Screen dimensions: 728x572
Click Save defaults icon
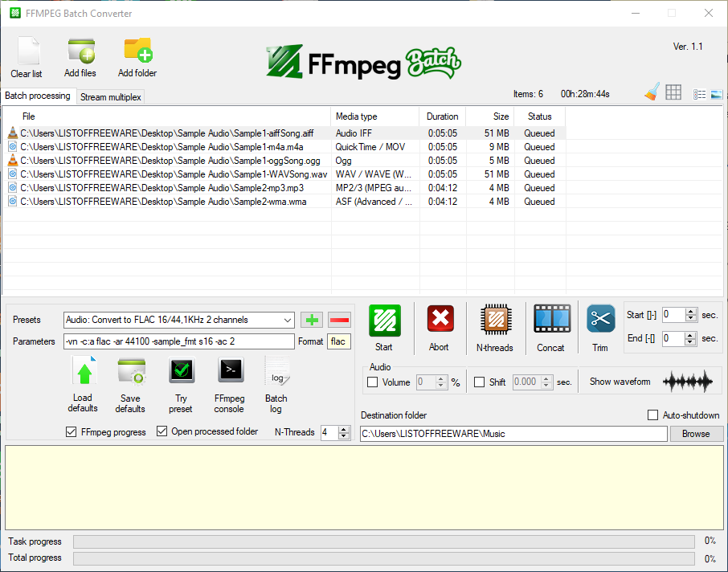point(132,371)
